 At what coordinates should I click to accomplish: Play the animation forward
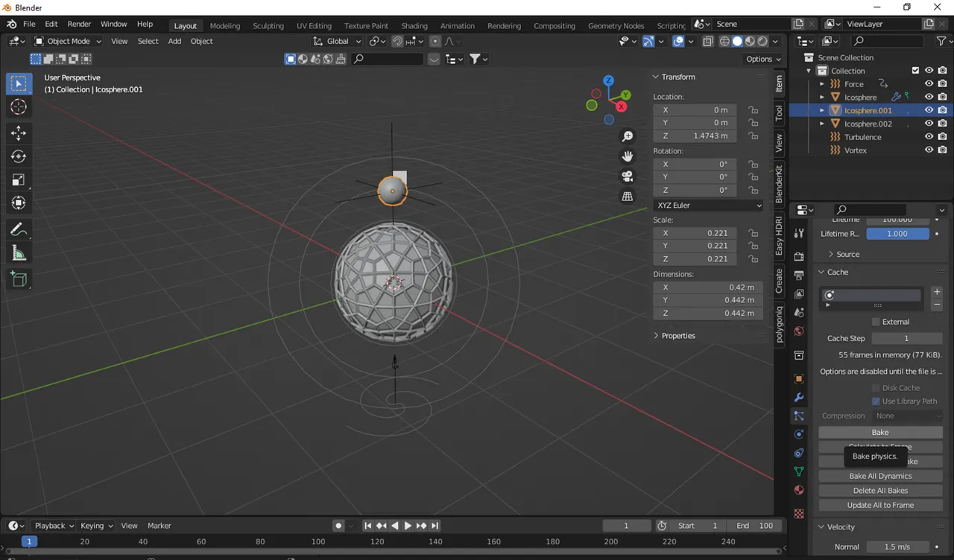click(408, 526)
